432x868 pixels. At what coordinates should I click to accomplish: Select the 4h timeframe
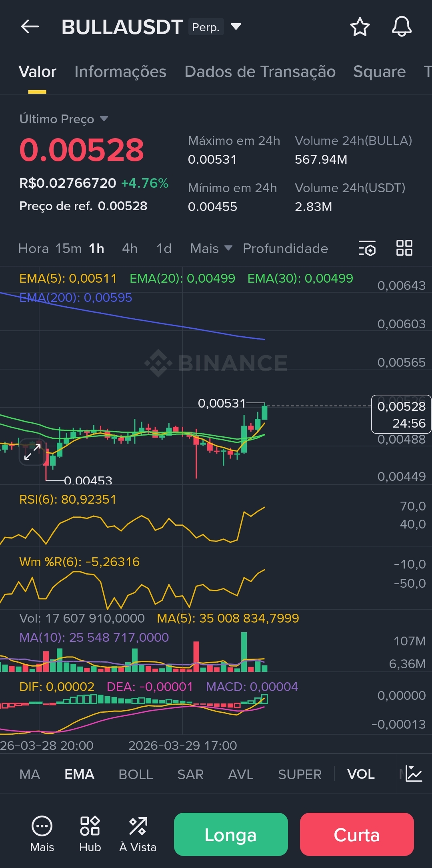[130, 248]
